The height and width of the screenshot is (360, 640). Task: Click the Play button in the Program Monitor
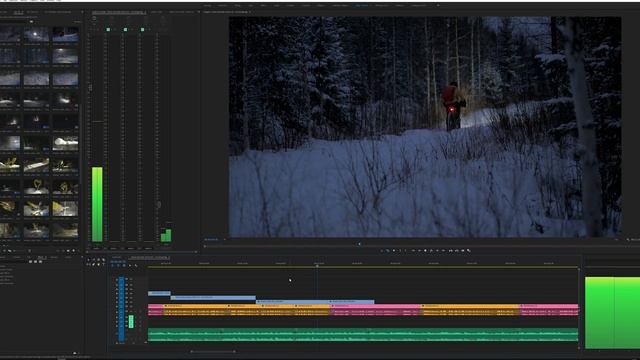click(425, 251)
